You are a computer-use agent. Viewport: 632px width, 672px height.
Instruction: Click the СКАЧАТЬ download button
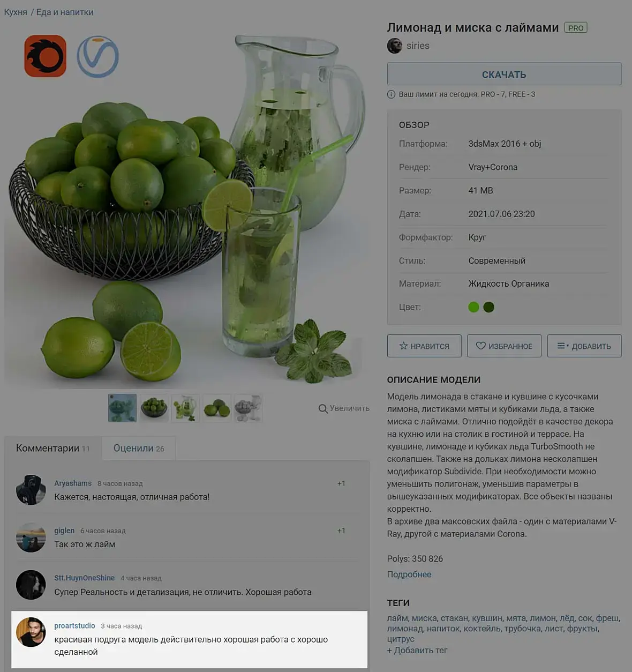pos(504,74)
